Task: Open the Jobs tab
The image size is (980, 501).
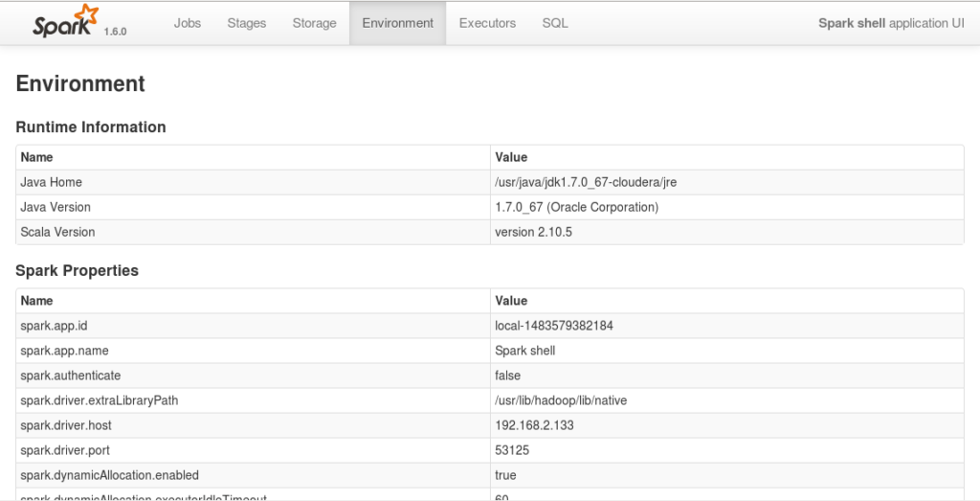Action: click(188, 23)
